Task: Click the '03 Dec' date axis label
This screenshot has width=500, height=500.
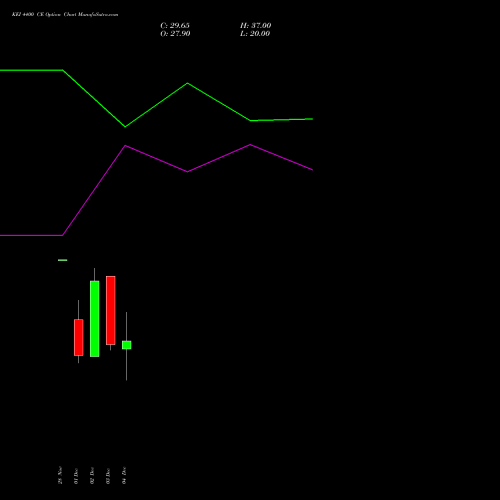Action: tap(108, 476)
